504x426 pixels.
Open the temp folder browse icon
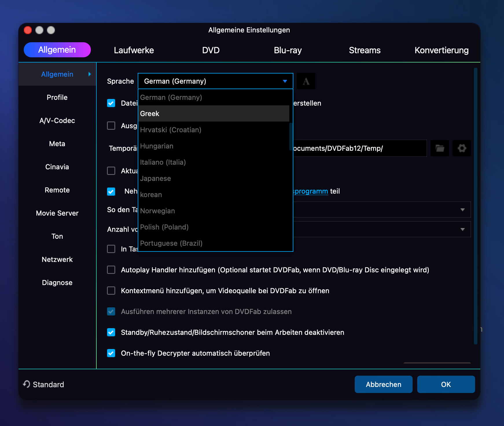(x=440, y=148)
